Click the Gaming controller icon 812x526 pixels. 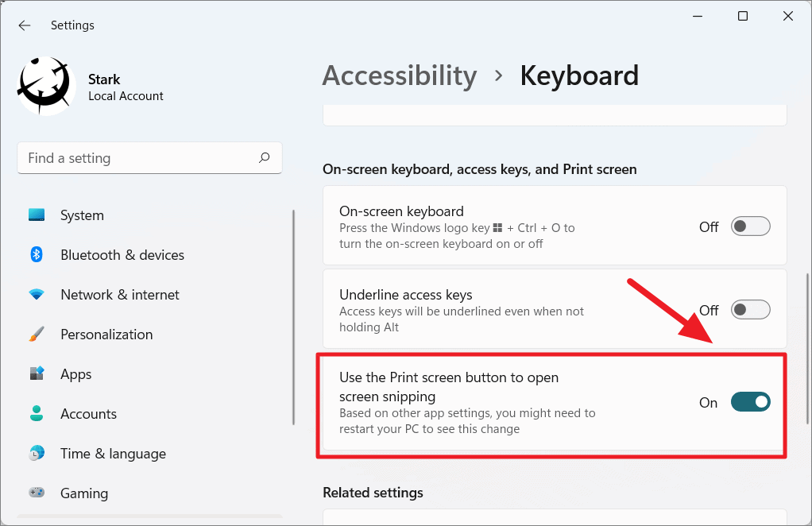(37, 493)
